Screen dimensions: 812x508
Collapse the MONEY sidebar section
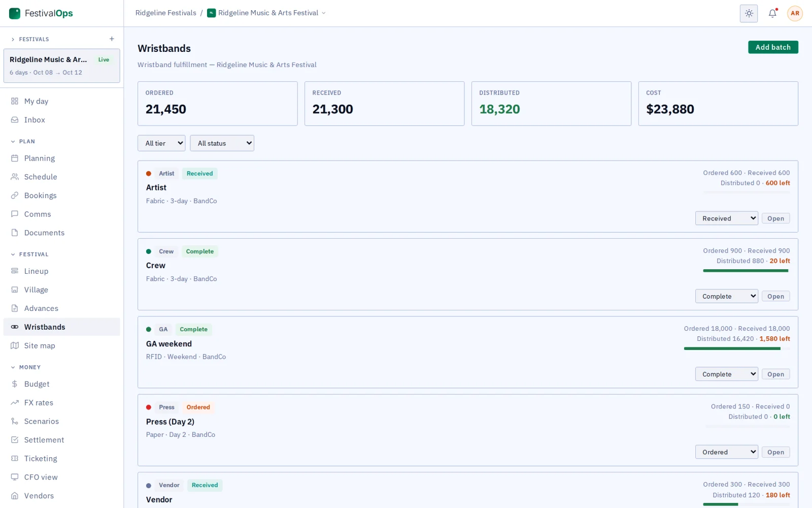tap(25, 367)
